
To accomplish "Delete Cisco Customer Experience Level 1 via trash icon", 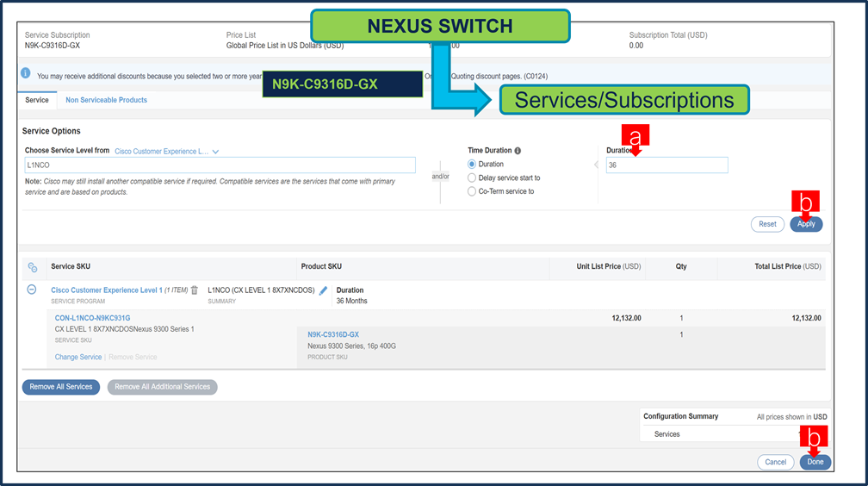I will click(195, 290).
